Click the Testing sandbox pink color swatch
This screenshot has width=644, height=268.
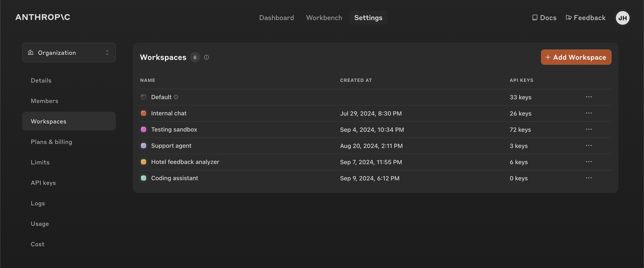point(144,129)
